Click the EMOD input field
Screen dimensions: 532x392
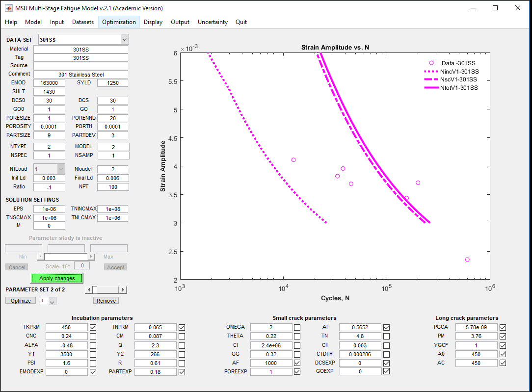[x=49, y=83]
